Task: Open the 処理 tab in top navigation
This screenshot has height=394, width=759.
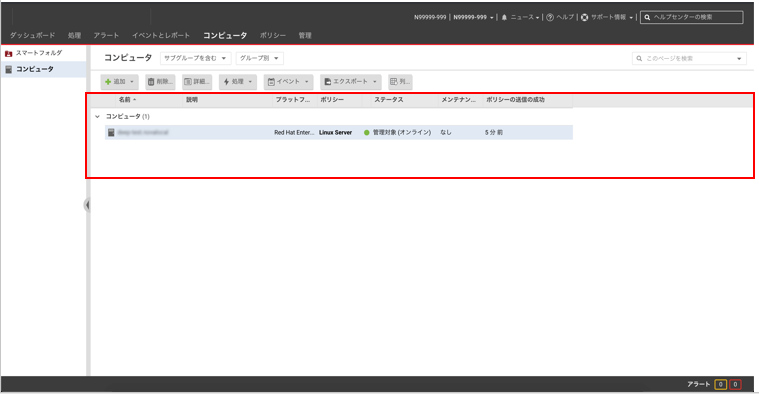Action: pyautogui.click(x=74, y=35)
